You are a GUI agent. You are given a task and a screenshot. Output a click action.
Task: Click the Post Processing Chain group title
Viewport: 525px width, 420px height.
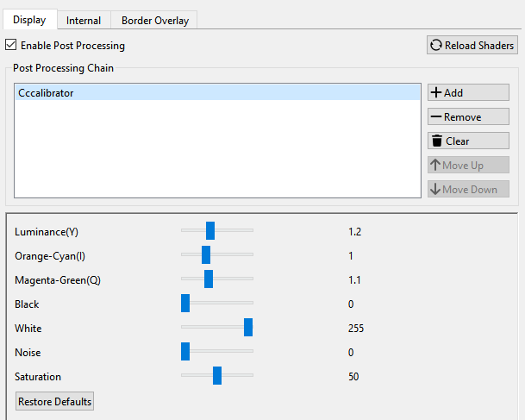(x=63, y=68)
